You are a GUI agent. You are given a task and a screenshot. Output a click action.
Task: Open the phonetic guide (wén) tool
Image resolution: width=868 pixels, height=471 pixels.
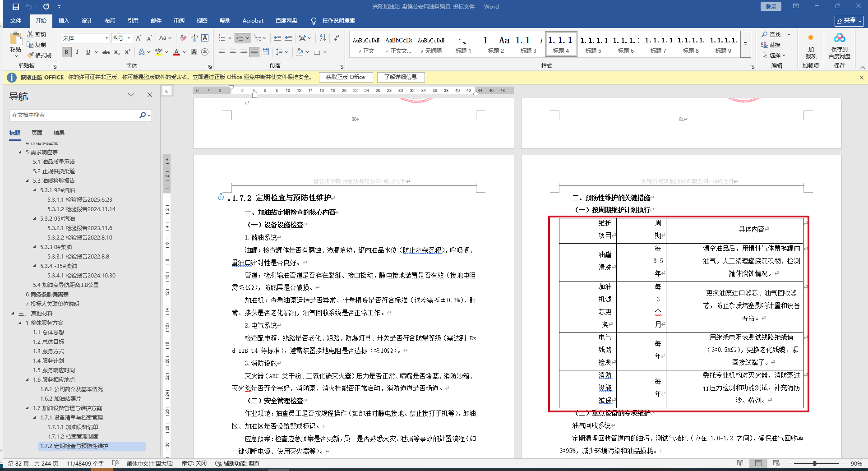click(x=194, y=38)
